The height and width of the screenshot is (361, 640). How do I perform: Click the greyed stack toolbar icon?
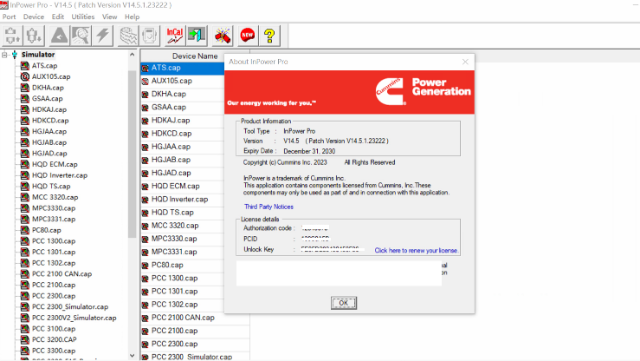(128, 36)
